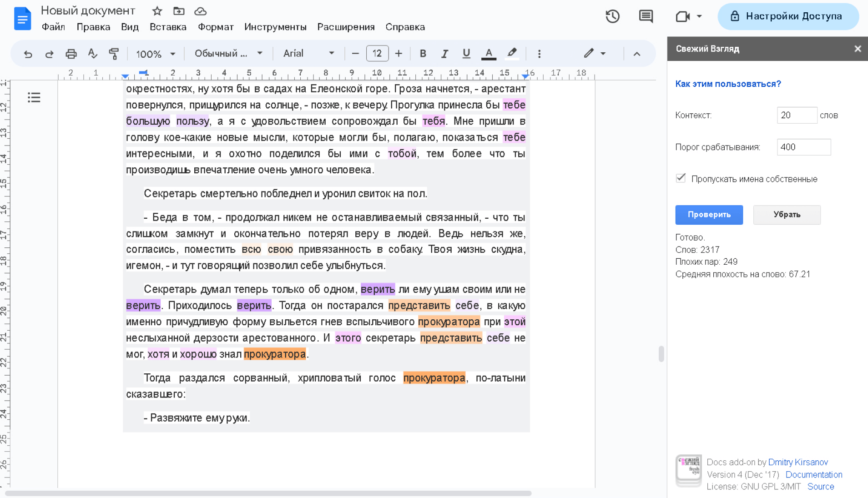Star the document title

click(157, 11)
